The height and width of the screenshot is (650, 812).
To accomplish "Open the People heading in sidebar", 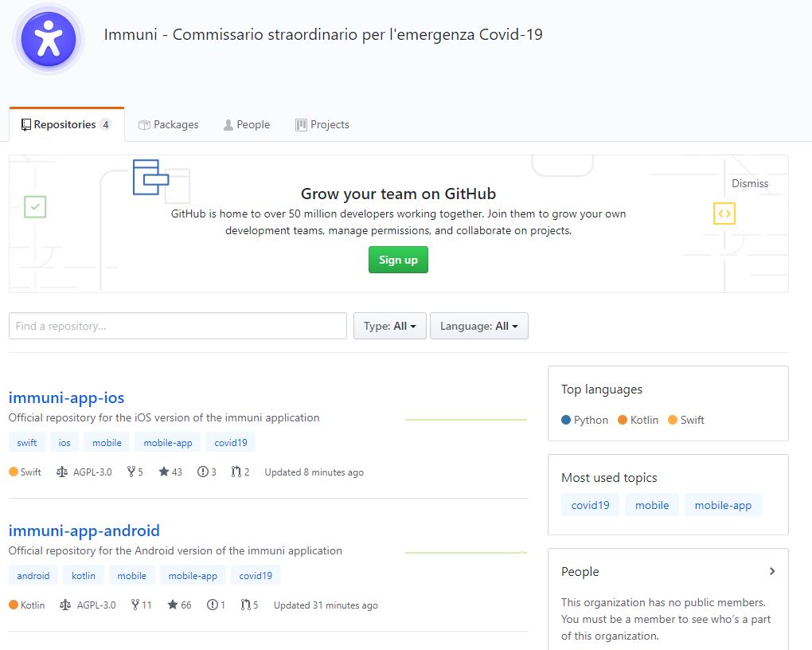I will pos(580,571).
